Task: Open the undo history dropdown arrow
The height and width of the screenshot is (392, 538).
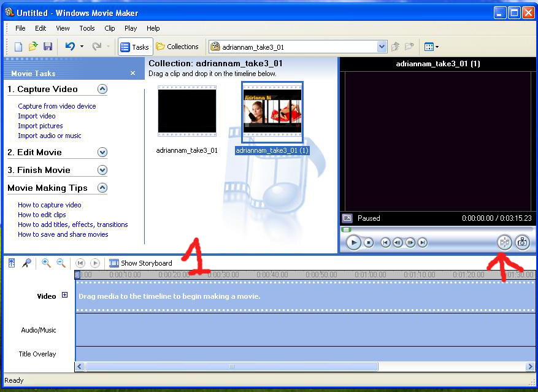Action: click(x=82, y=46)
